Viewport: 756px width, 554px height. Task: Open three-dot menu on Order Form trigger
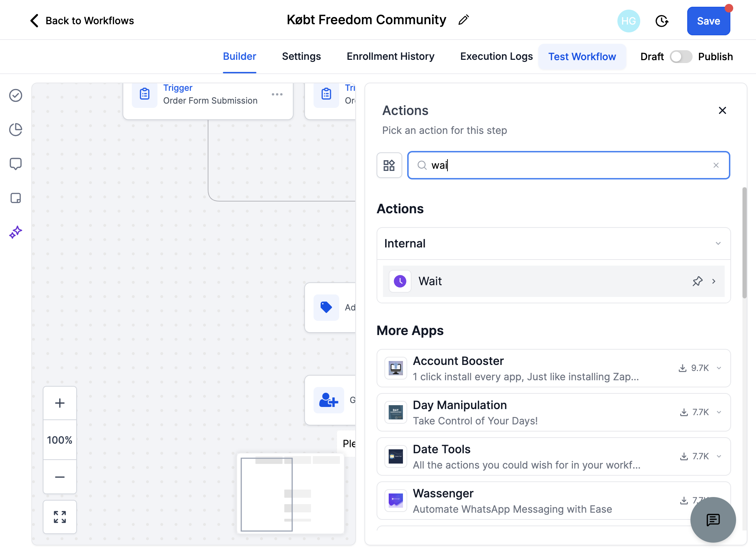click(277, 94)
